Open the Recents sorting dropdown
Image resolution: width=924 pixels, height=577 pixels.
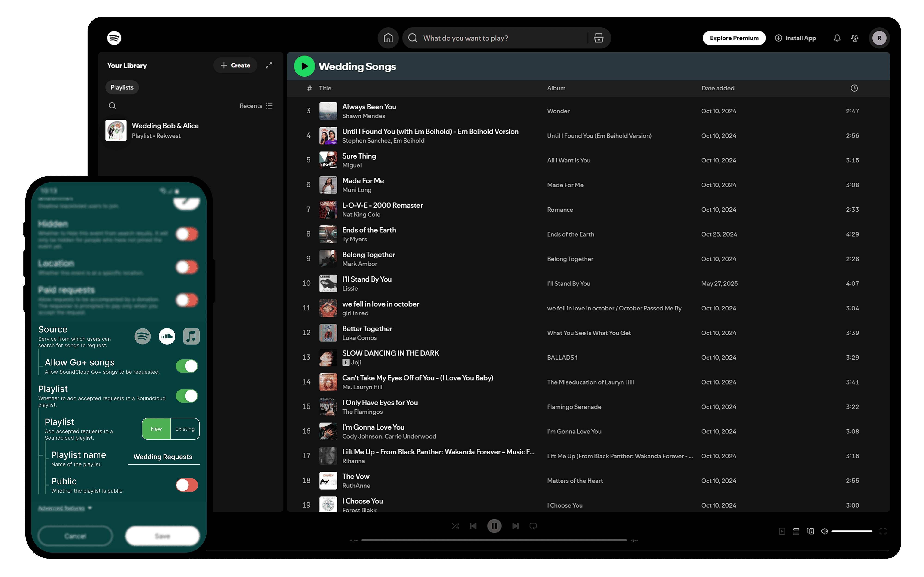pyautogui.click(x=255, y=106)
